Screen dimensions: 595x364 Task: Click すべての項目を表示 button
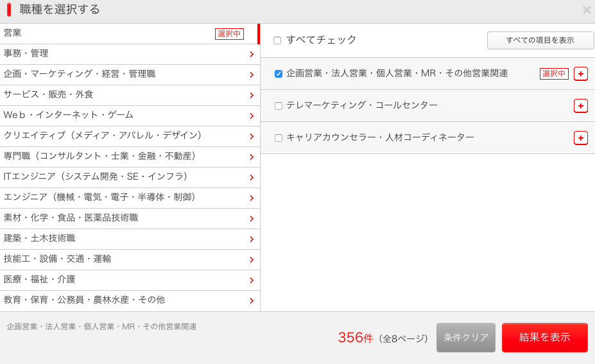point(540,40)
